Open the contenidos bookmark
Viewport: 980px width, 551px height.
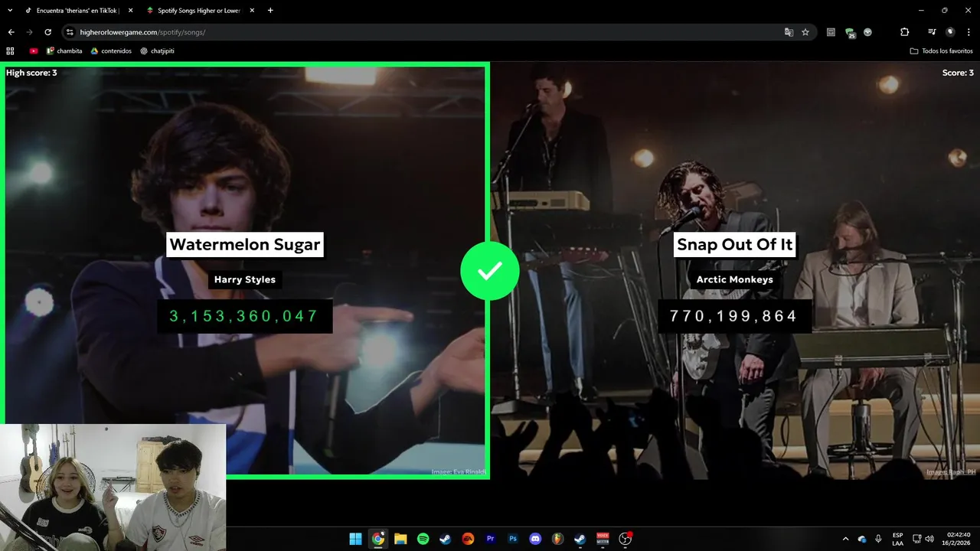pos(111,51)
